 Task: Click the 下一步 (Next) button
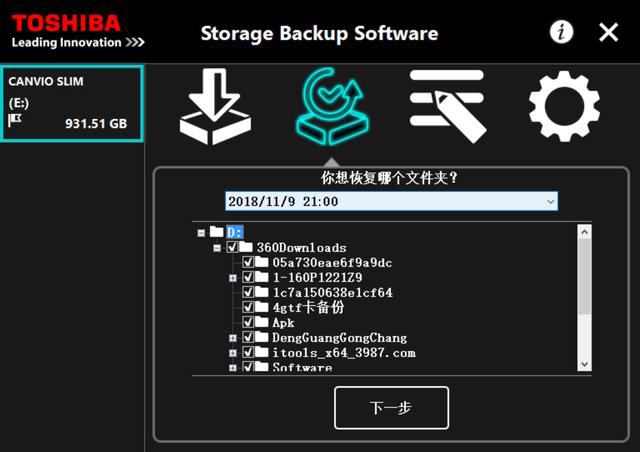(x=391, y=408)
